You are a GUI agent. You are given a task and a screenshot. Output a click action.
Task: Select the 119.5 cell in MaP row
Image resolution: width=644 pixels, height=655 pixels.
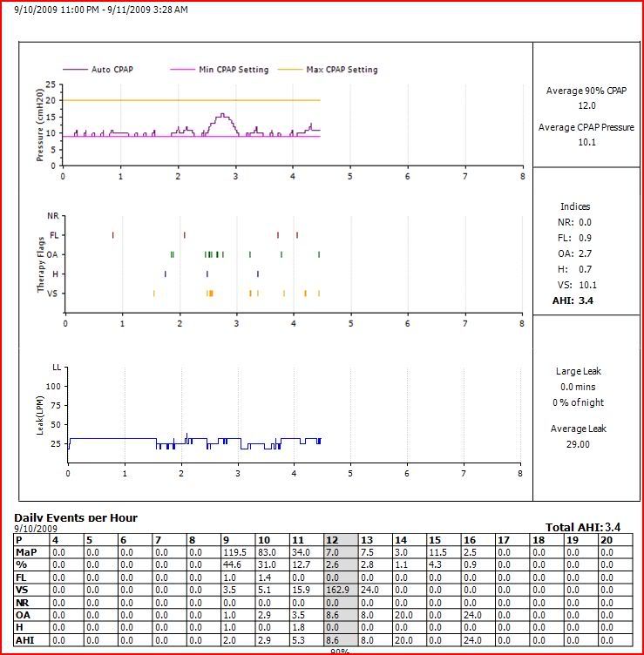[235, 552]
